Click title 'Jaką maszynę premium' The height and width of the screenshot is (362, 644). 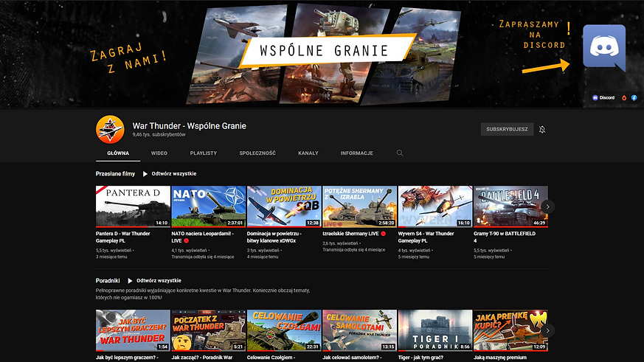[500, 358]
